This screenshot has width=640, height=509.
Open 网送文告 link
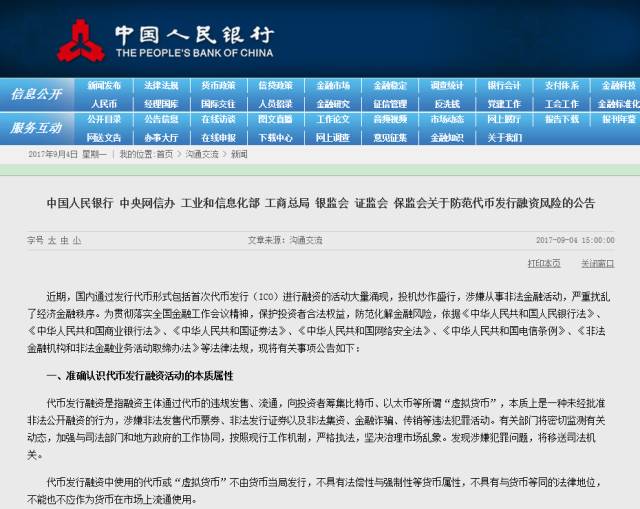point(104,138)
